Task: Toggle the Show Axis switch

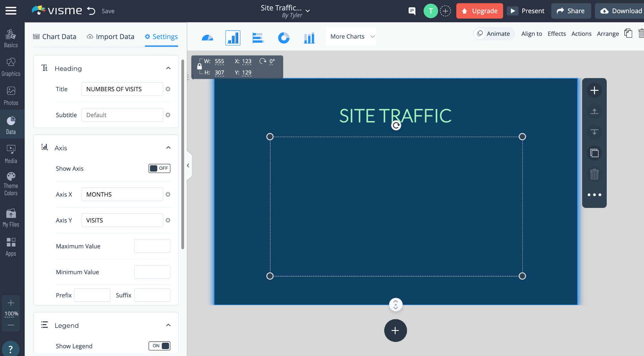Action: click(159, 168)
